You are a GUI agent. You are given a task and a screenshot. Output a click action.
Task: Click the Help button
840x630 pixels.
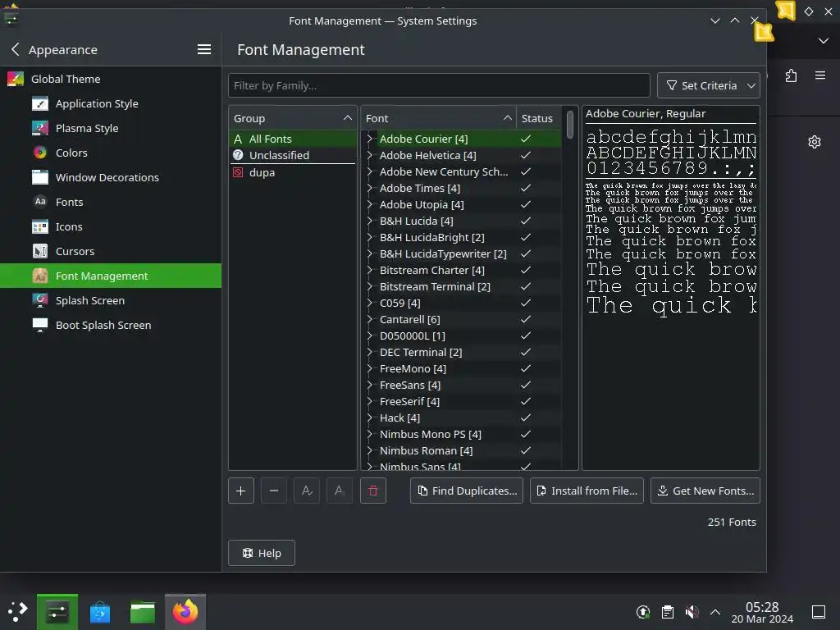[x=262, y=553]
